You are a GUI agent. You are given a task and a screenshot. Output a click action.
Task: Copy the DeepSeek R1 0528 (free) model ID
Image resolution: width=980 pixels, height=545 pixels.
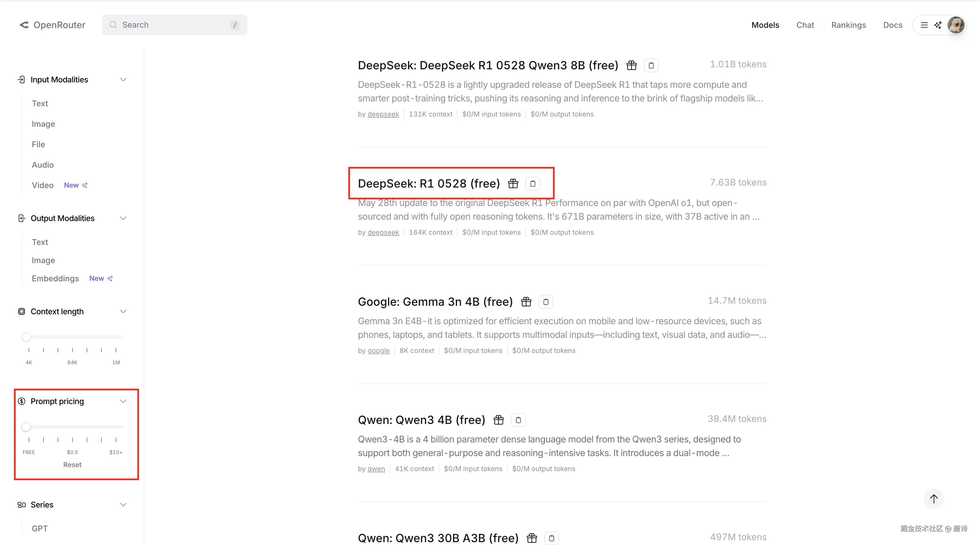pos(533,184)
